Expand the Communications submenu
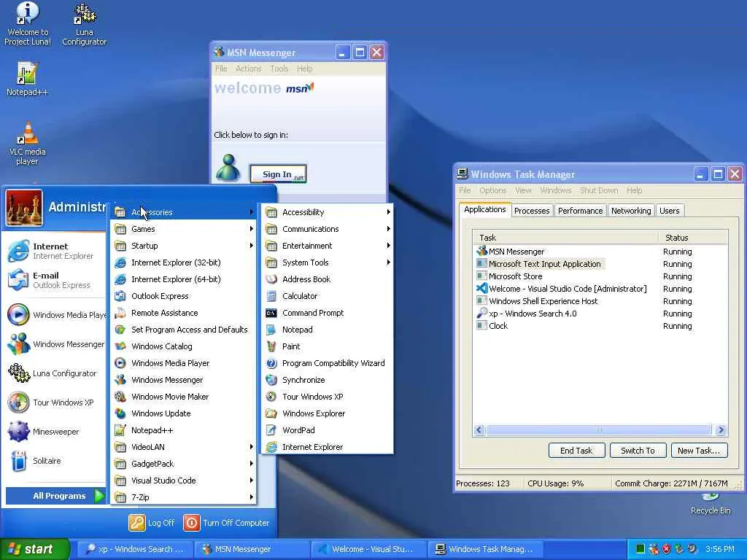 click(325, 229)
